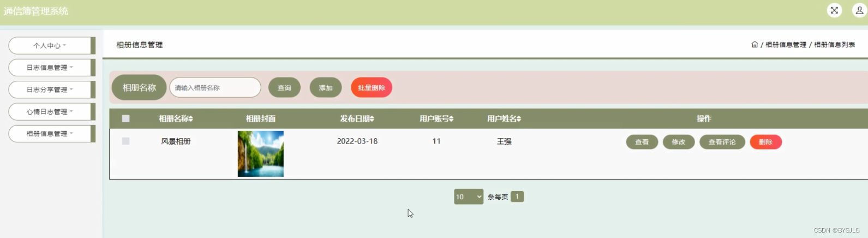Click the home icon in breadcrumb
This screenshot has height=238, width=868.
coord(755,45)
